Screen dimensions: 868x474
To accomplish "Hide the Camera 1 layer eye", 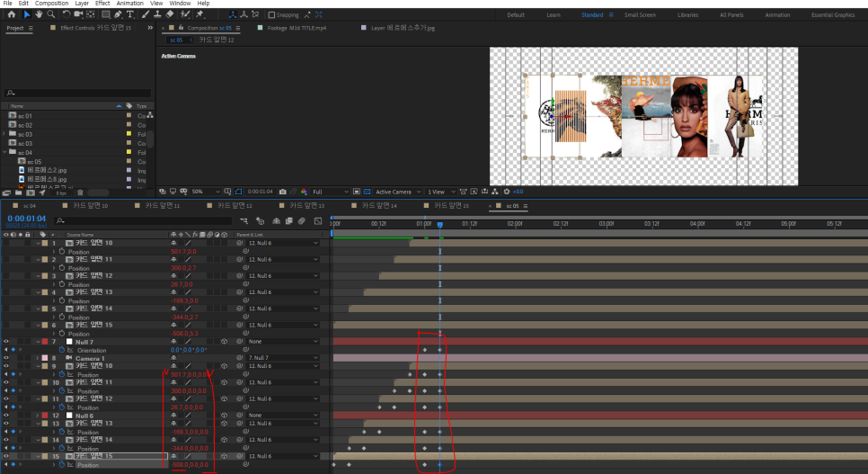I will [x=6, y=358].
